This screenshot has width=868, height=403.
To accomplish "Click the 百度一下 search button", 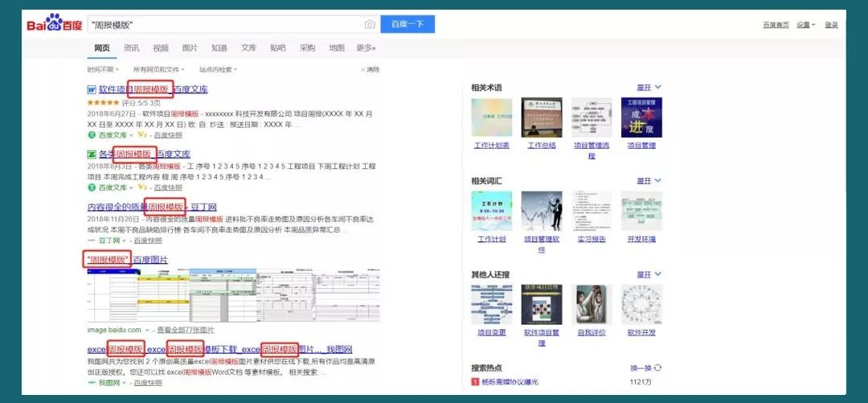I will (407, 24).
